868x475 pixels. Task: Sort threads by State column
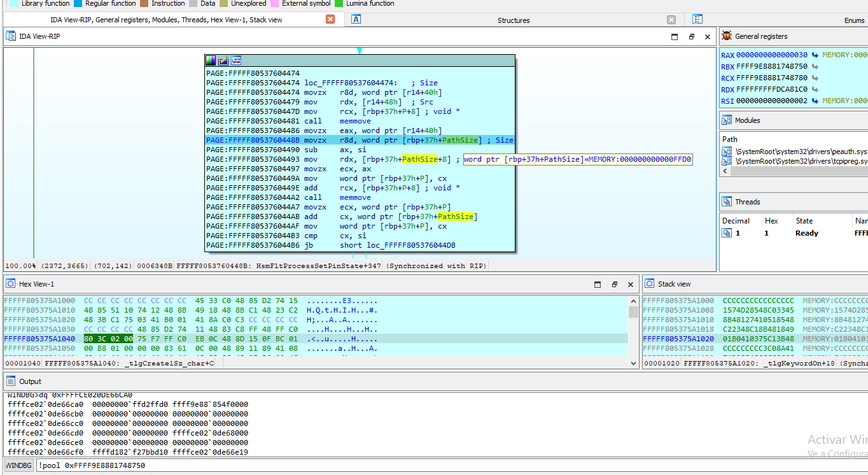coord(804,221)
